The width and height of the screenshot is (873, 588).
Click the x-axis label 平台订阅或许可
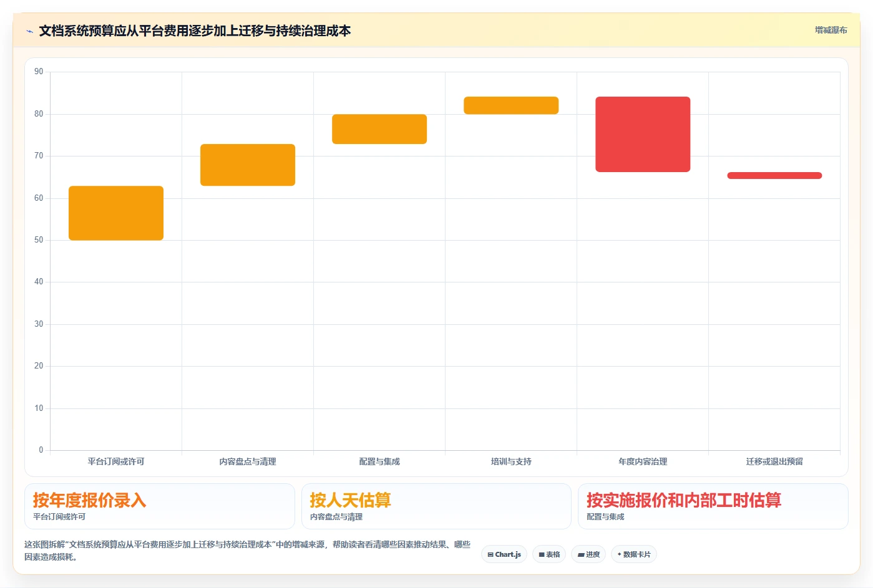(x=116, y=461)
